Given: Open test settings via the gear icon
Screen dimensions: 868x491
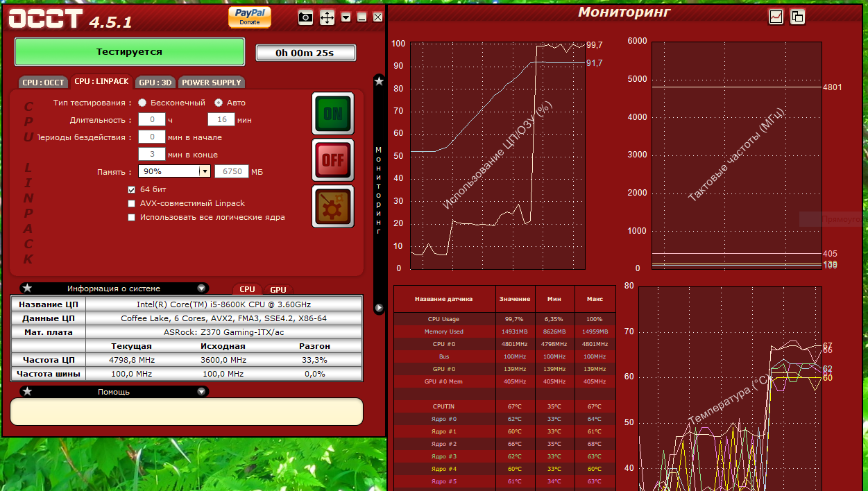Looking at the screenshot, I should [x=333, y=206].
